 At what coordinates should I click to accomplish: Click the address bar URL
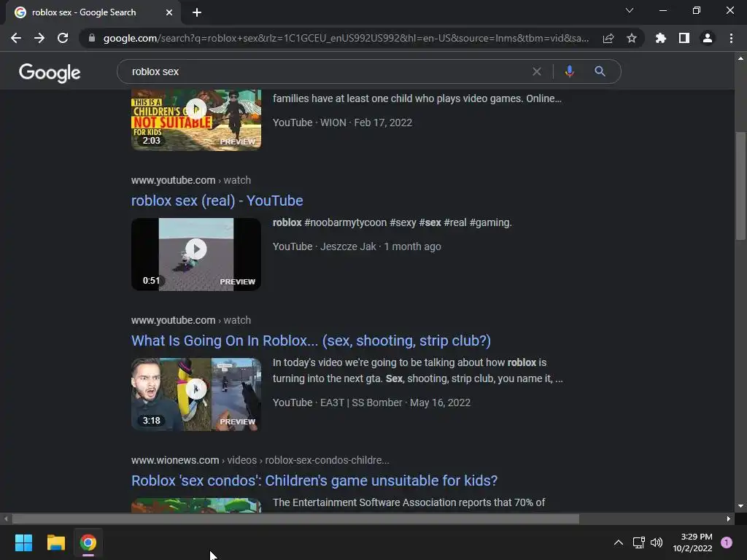(x=346, y=38)
